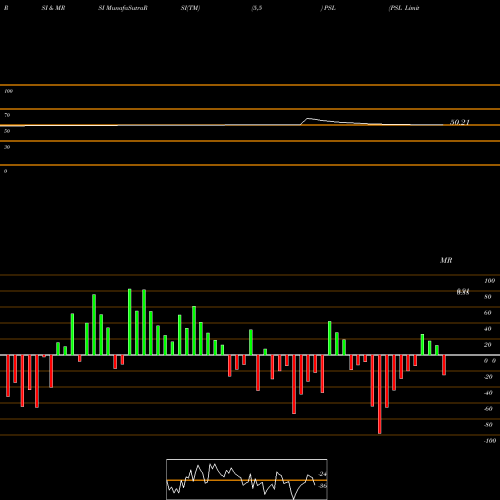Click the '(PSL Limit' header text
Viewport: 500px width, 500px height.
point(404,8)
